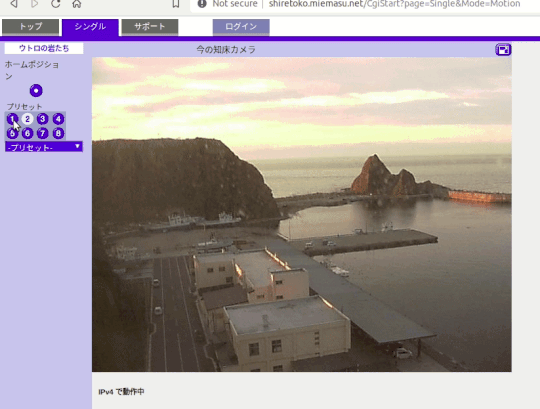Reload the page with the refresh icon
The height and width of the screenshot is (409, 540).
point(56,3)
